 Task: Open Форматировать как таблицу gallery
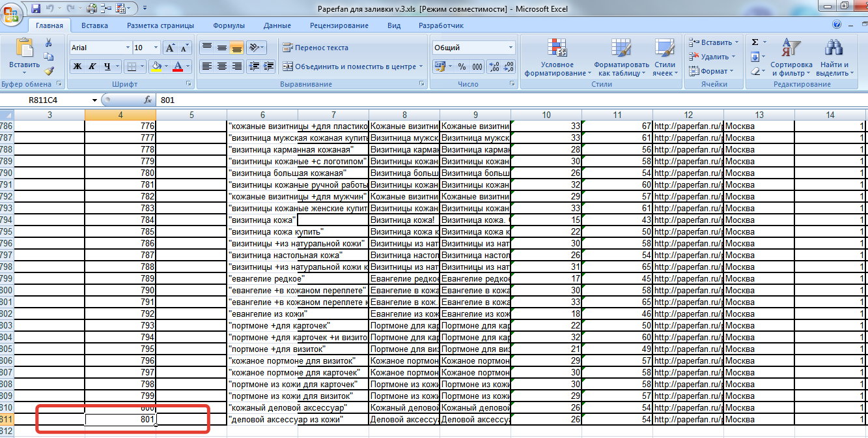(x=621, y=57)
